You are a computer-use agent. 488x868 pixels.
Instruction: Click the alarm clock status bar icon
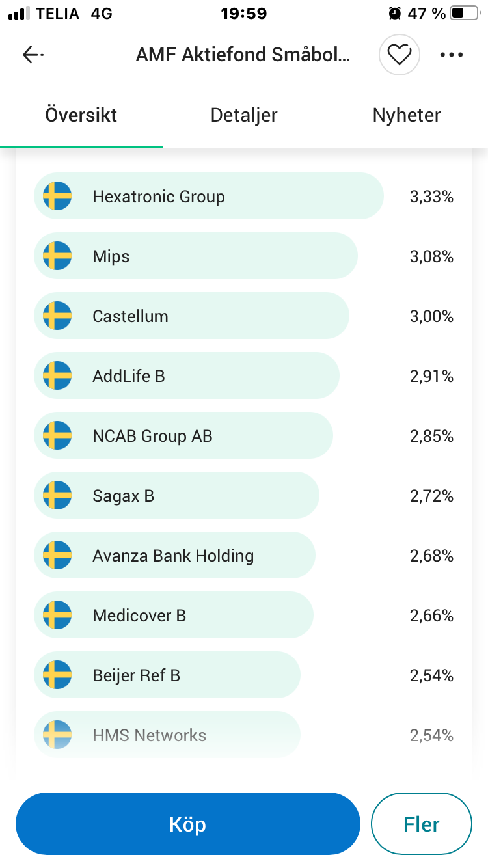pos(394,13)
